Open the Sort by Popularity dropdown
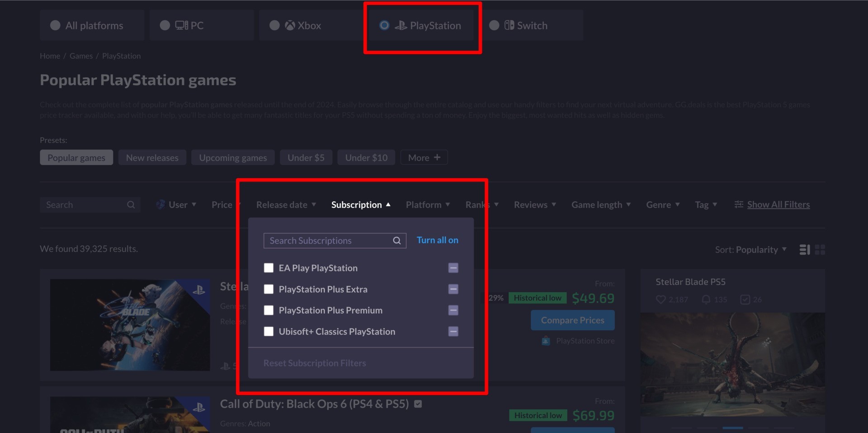This screenshot has height=433, width=868. click(751, 249)
